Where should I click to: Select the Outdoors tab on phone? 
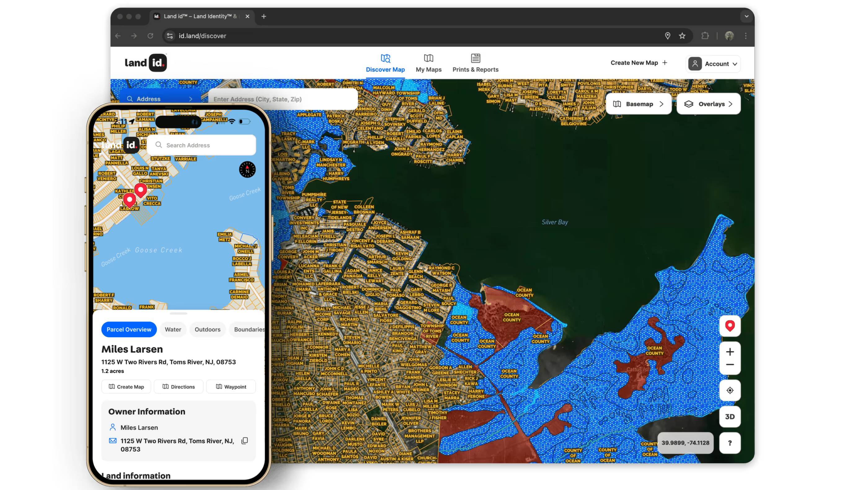click(x=207, y=329)
